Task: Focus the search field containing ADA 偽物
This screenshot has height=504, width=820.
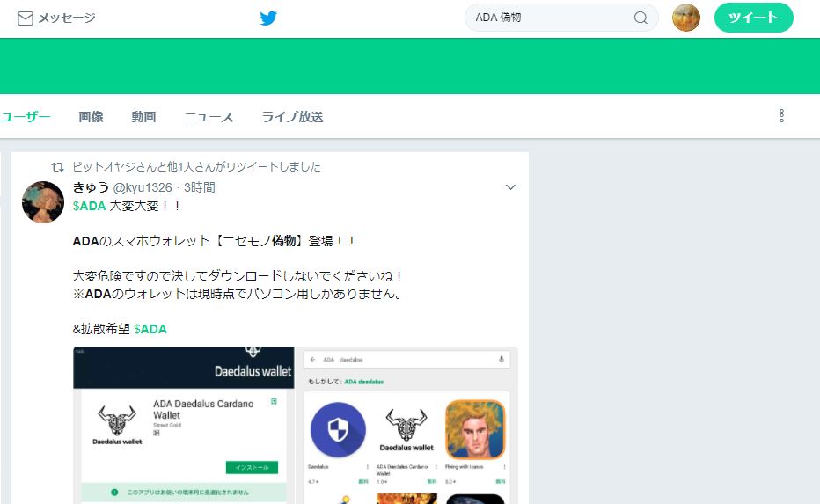Action: click(561, 18)
